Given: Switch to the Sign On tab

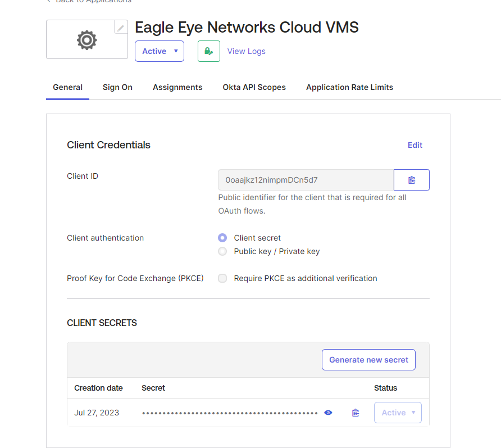Looking at the screenshot, I should tap(117, 87).
